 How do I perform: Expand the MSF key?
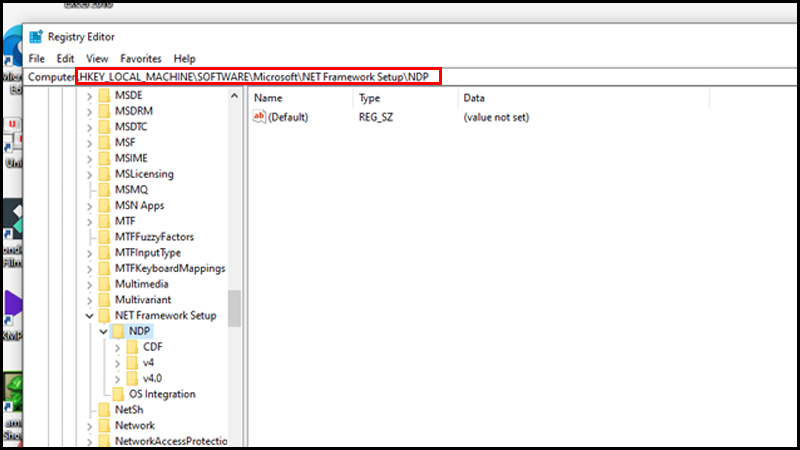tap(89, 143)
